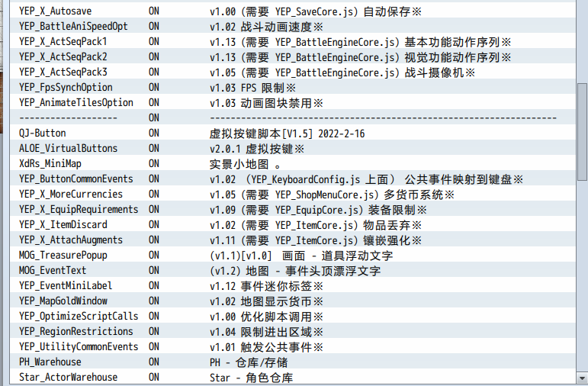This screenshot has height=386, width=588.
Task: Click the YEP_AnimateTilesOption plugin name
Action: [76, 103]
